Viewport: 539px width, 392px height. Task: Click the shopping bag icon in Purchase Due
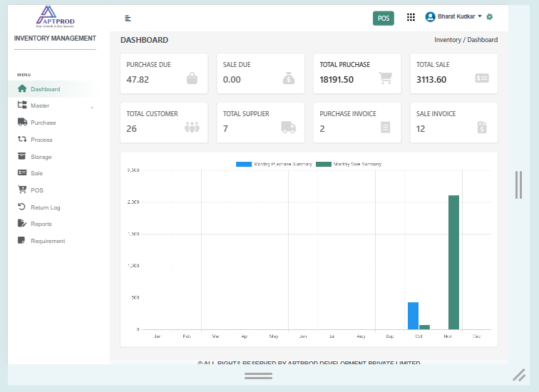pos(192,78)
